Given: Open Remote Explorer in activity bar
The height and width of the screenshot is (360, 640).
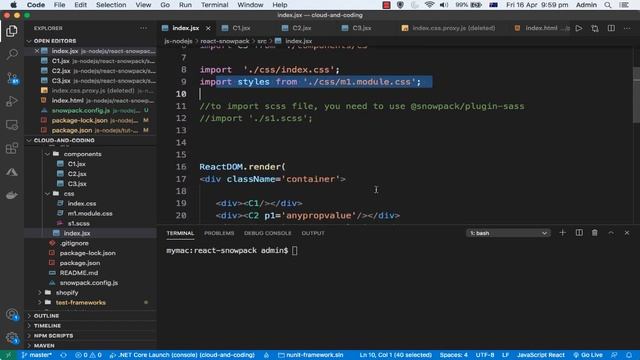Looking at the screenshot, I should 11,125.
